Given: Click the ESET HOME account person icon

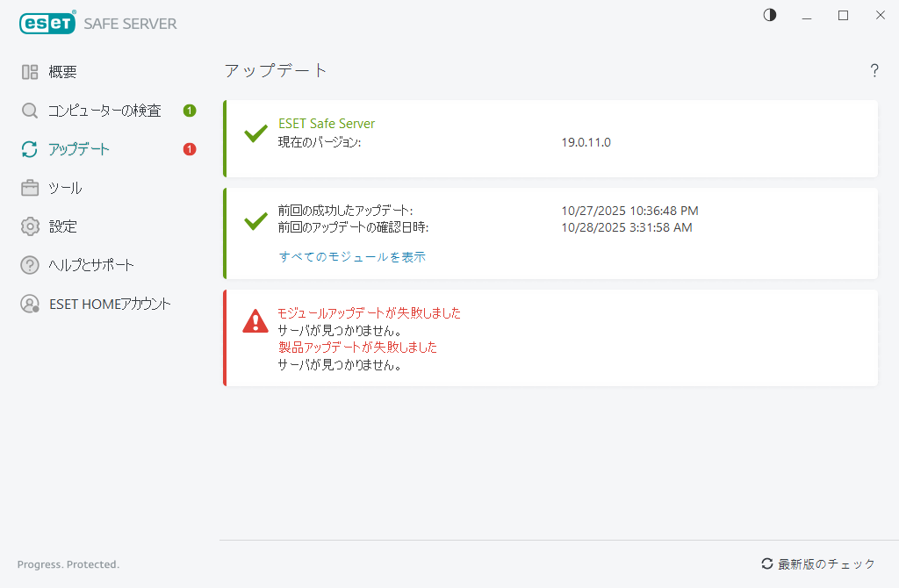Looking at the screenshot, I should (27, 303).
